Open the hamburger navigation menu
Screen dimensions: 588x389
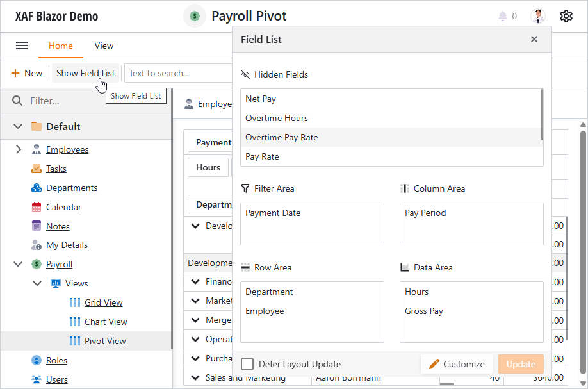[22, 46]
